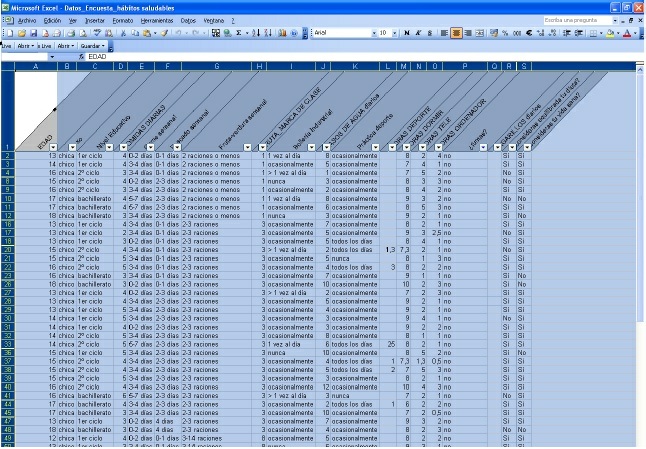The height and width of the screenshot is (449, 646).
Task: Toggle bold formatting (N button)
Action: pyautogui.click(x=407, y=33)
